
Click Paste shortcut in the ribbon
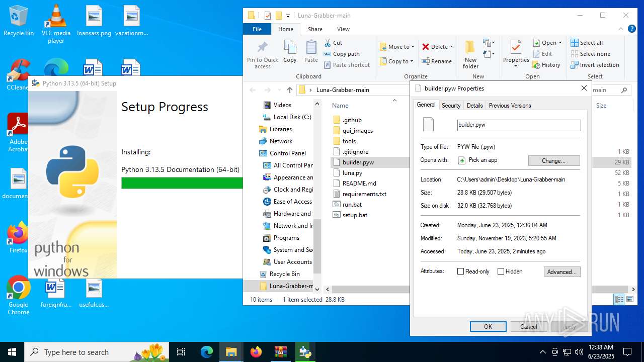347,65
